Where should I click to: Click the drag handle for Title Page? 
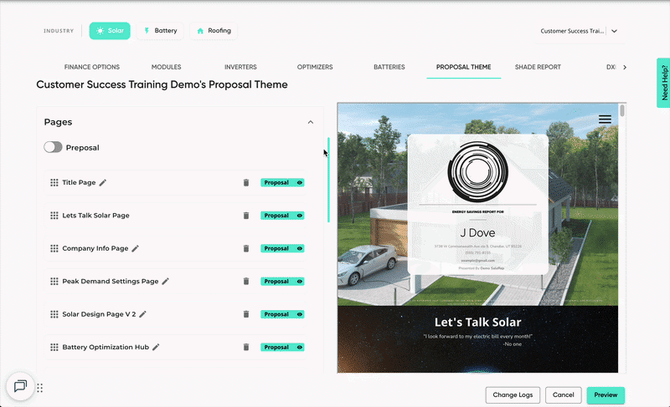click(x=54, y=183)
